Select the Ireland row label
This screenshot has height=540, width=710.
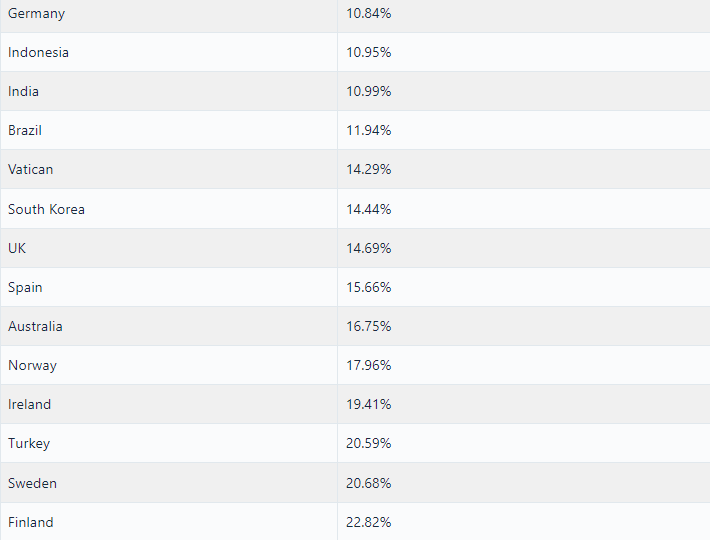coord(29,404)
